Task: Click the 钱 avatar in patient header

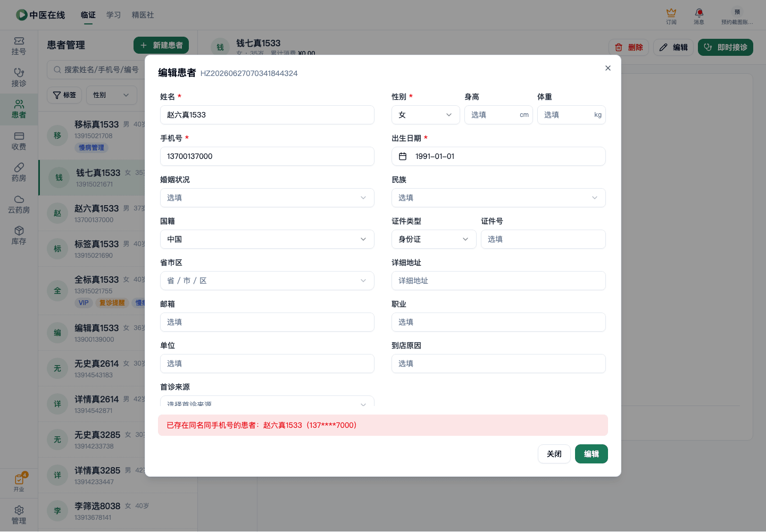Action: [x=220, y=47]
